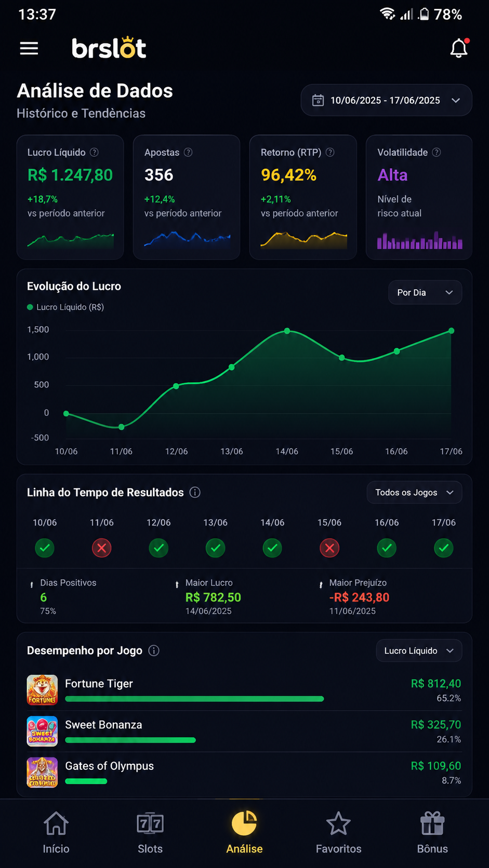Click the Gates of Olympus progress bar

[x=86, y=781]
